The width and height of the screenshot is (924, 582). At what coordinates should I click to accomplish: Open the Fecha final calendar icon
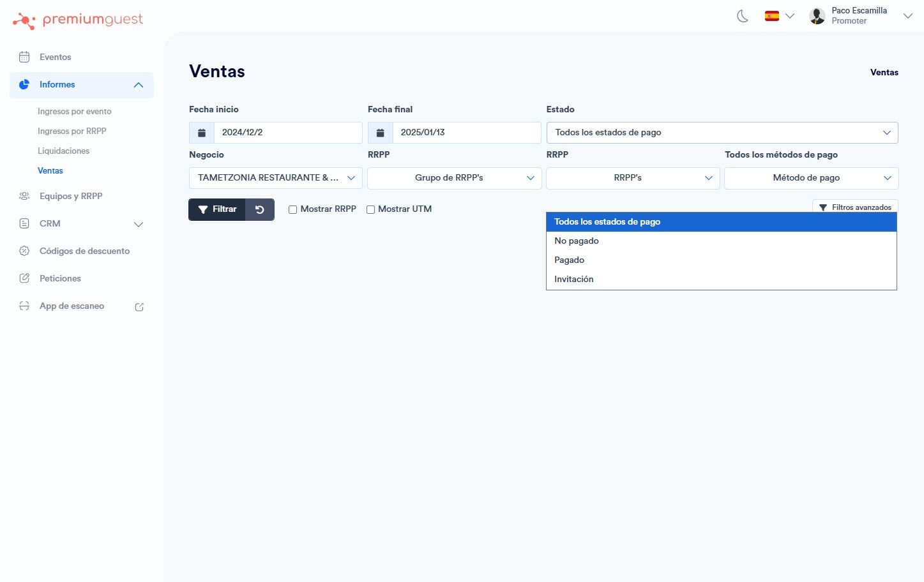(381, 133)
